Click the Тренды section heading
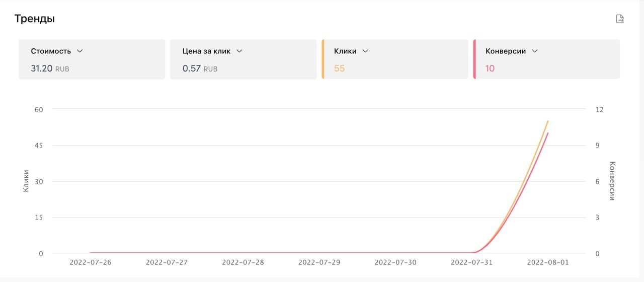Screen dimensions: 644x282 click(x=34, y=19)
